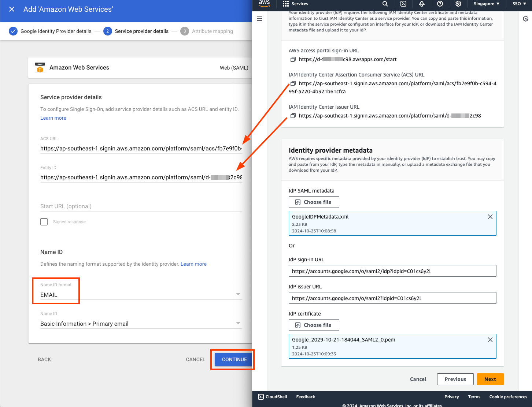The width and height of the screenshot is (532, 407).
Task: Open Cookie preferences
Action: (508, 397)
